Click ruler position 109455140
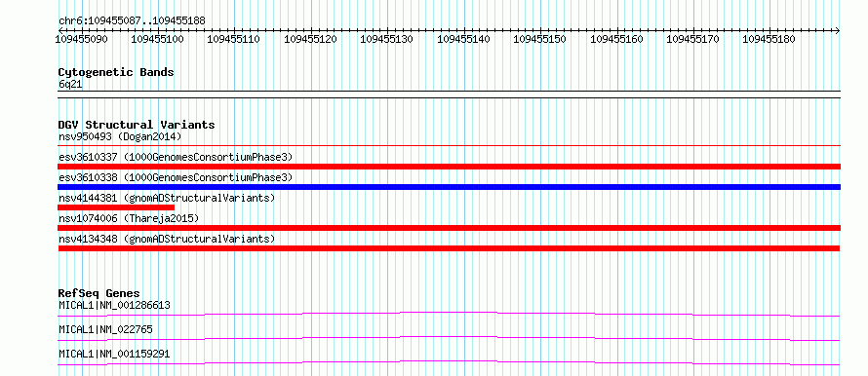The image size is (868, 376). point(463,39)
